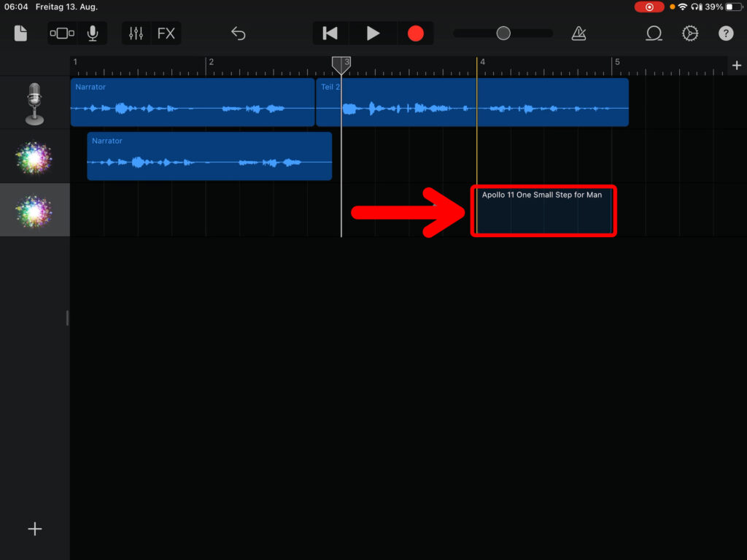
Task: Select the Apollo 11 One Small Step region
Action: click(543, 211)
